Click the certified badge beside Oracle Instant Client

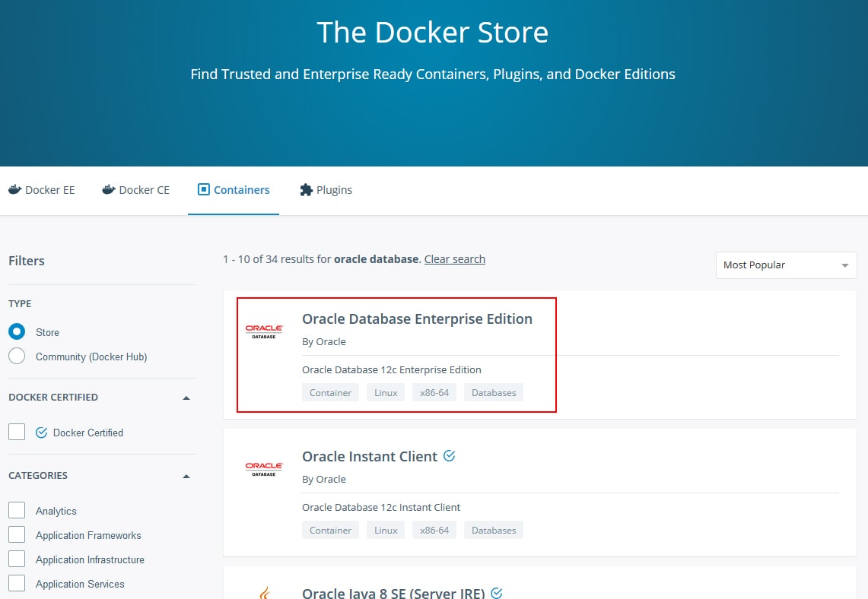[x=449, y=455]
